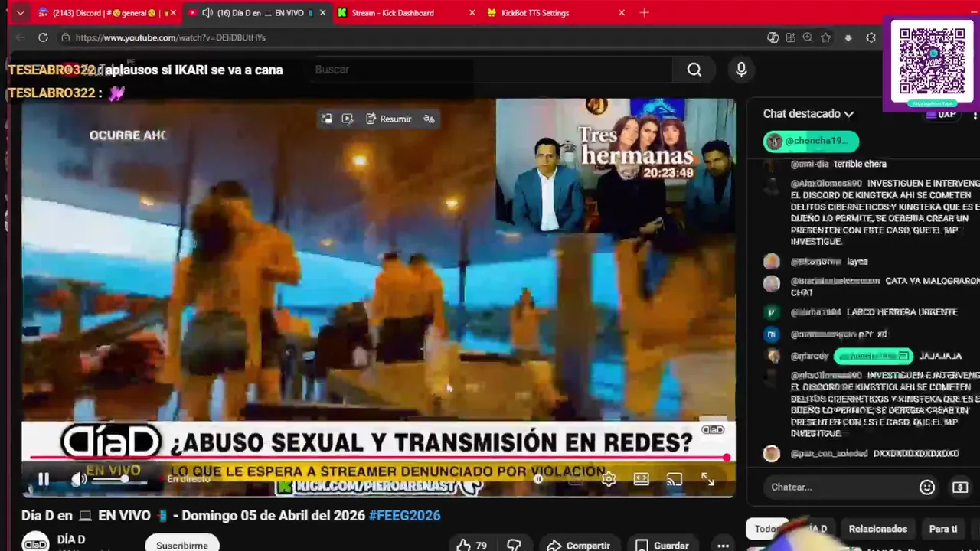Select the 'Todos' filter chip
This screenshot has height=551, width=980.
click(x=767, y=529)
